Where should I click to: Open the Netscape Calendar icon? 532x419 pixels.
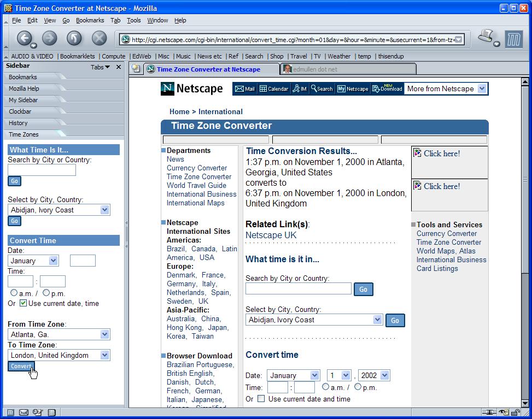pos(274,89)
